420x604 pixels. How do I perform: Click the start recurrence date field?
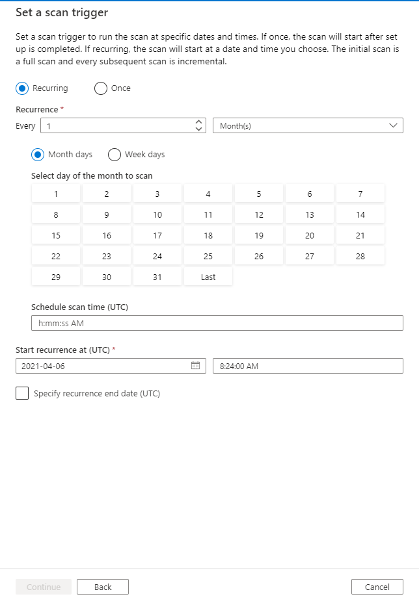click(x=111, y=366)
